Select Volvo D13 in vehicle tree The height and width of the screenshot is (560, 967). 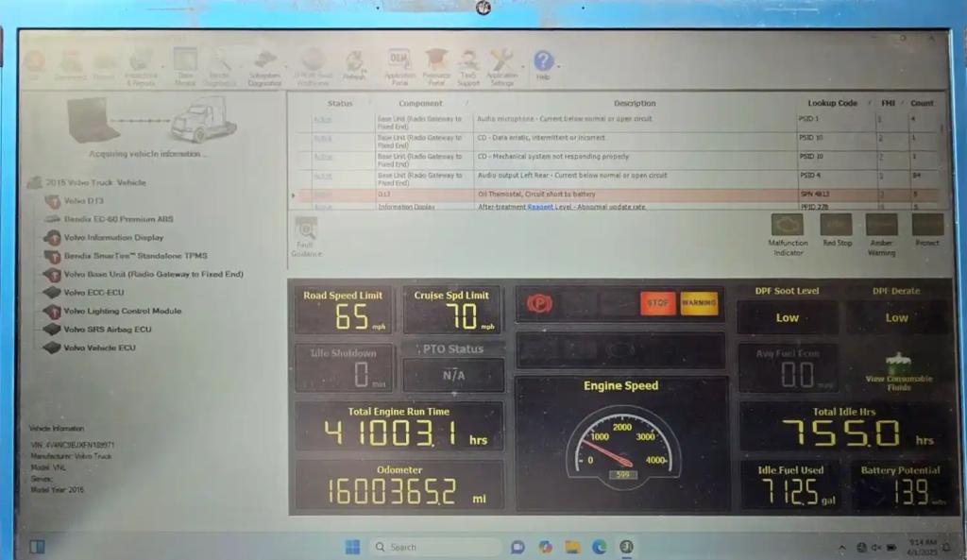83,201
